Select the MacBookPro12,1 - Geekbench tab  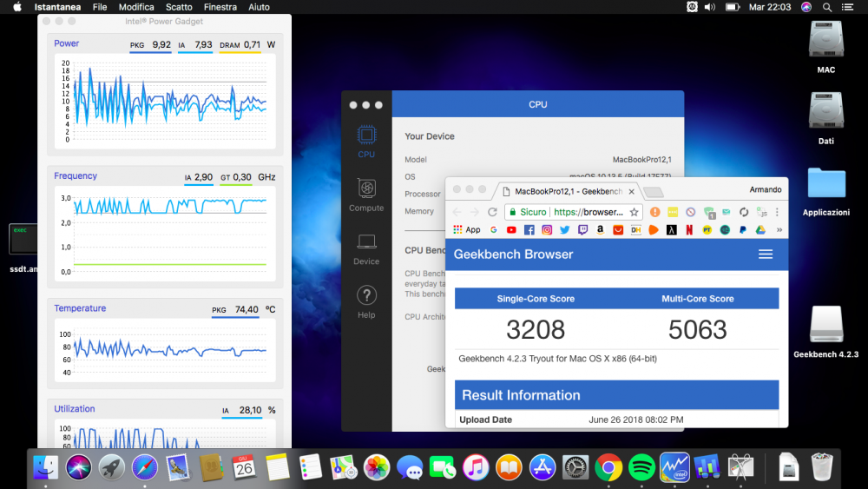click(568, 192)
